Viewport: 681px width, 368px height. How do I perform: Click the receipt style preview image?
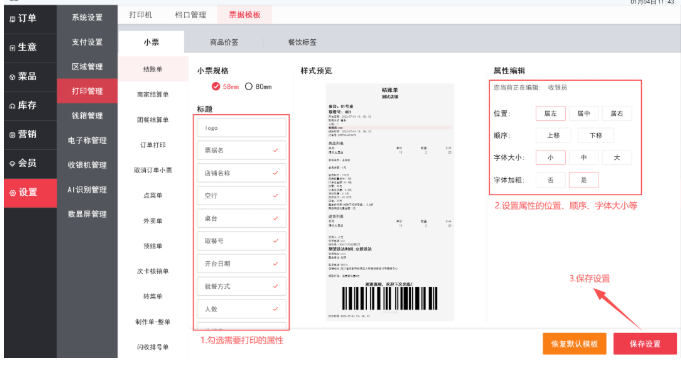(x=390, y=202)
